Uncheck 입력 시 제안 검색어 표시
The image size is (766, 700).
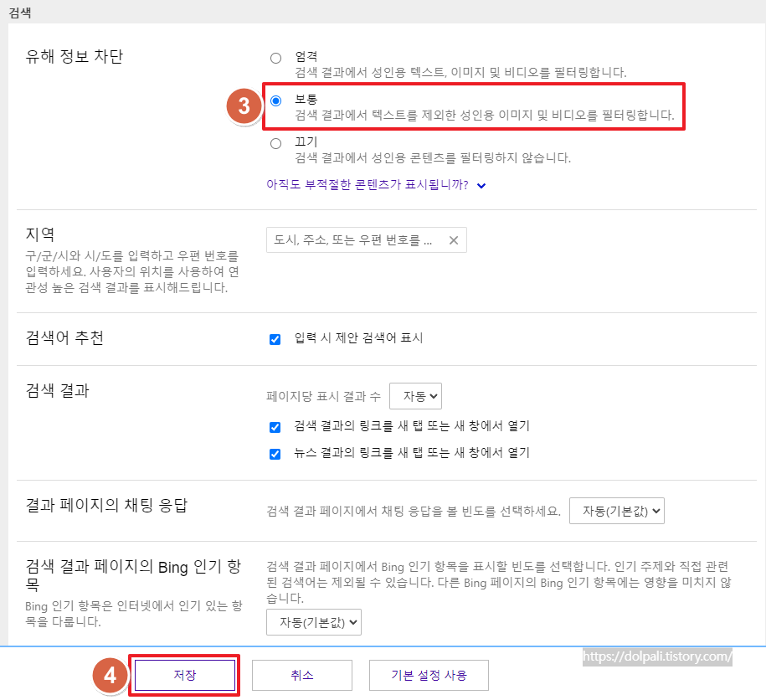[x=275, y=338]
